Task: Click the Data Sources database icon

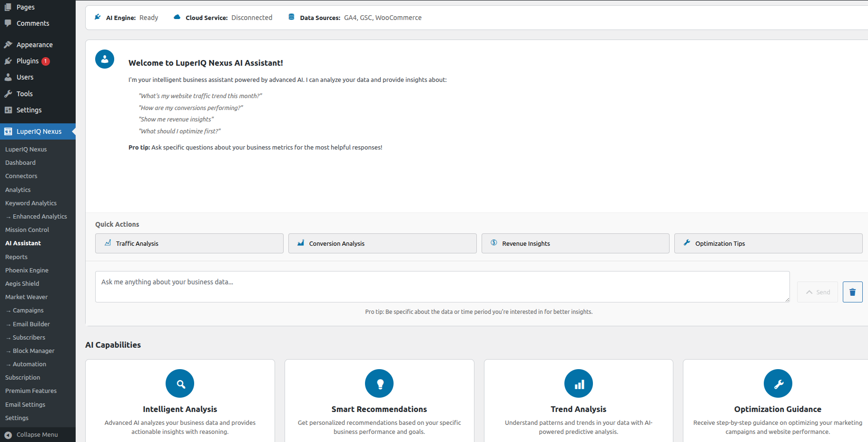Action: click(x=291, y=17)
